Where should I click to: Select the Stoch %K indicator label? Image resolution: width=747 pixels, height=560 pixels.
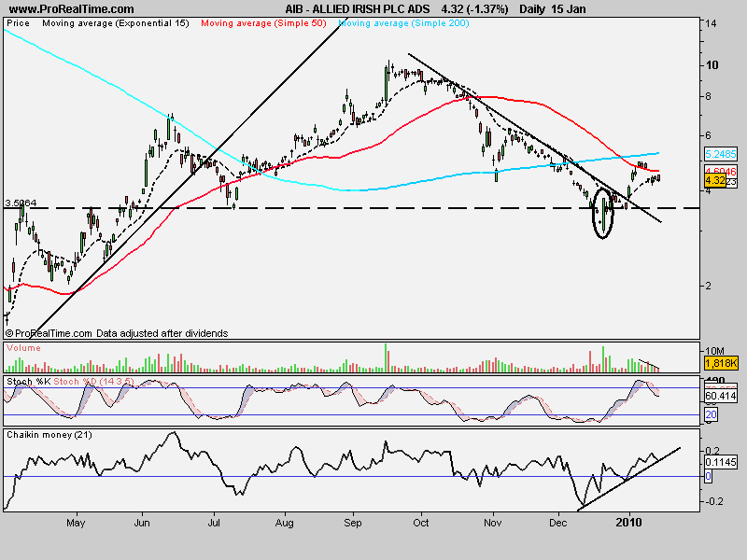(x=29, y=382)
